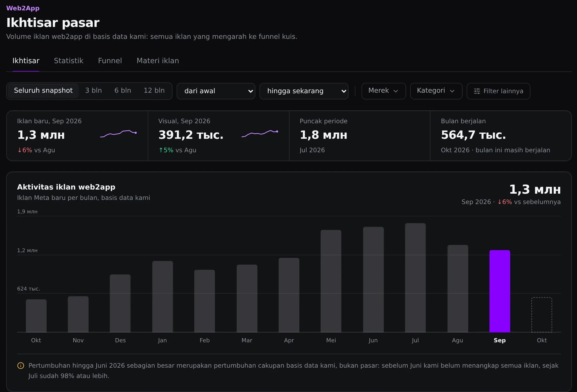The height and width of the screenshot is (392, 577).
Task: Click the 1,8 млн Puncak periode value
Action: click(323, 135)
